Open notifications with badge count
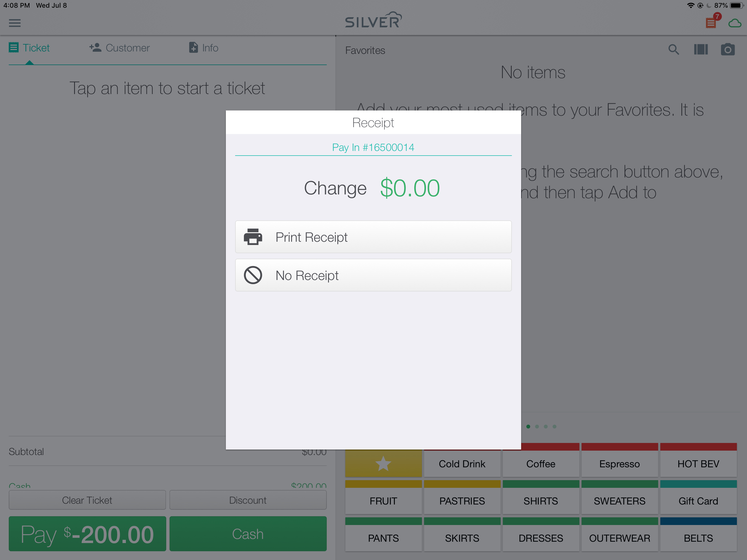747x560 pixels. coord(711,22)
